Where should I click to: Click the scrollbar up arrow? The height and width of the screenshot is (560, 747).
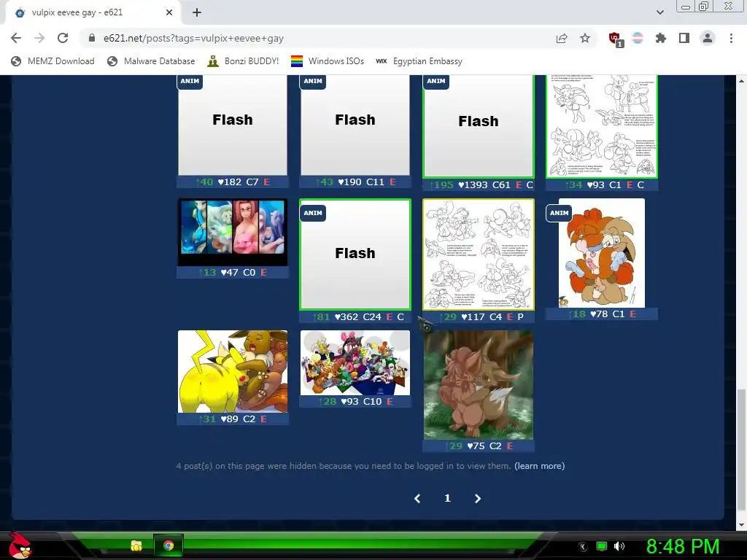(741, 81)
